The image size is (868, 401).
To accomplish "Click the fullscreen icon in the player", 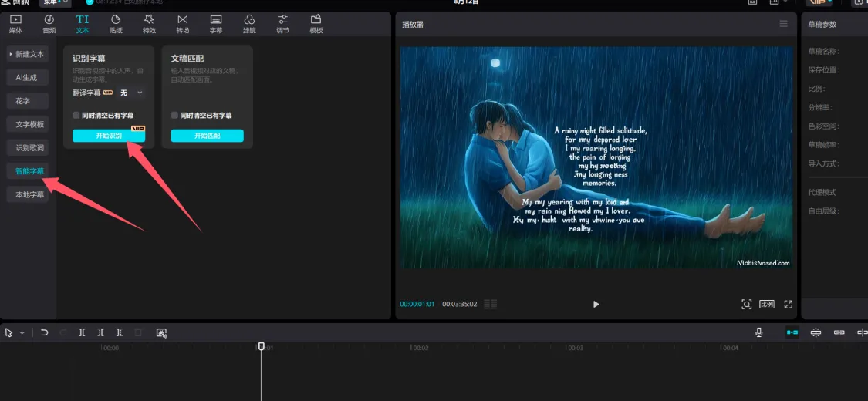I will (788, 305).
